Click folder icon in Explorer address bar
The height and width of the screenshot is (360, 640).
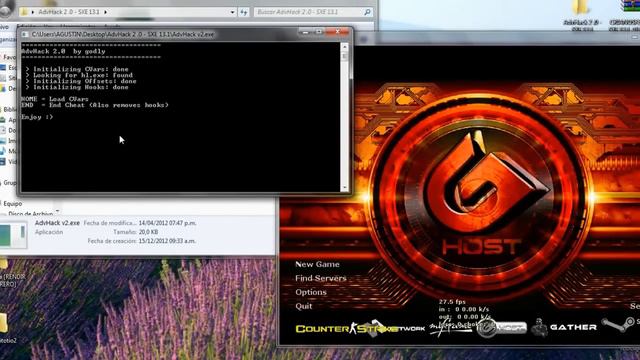pyautogui.click(x=24, y=12)
